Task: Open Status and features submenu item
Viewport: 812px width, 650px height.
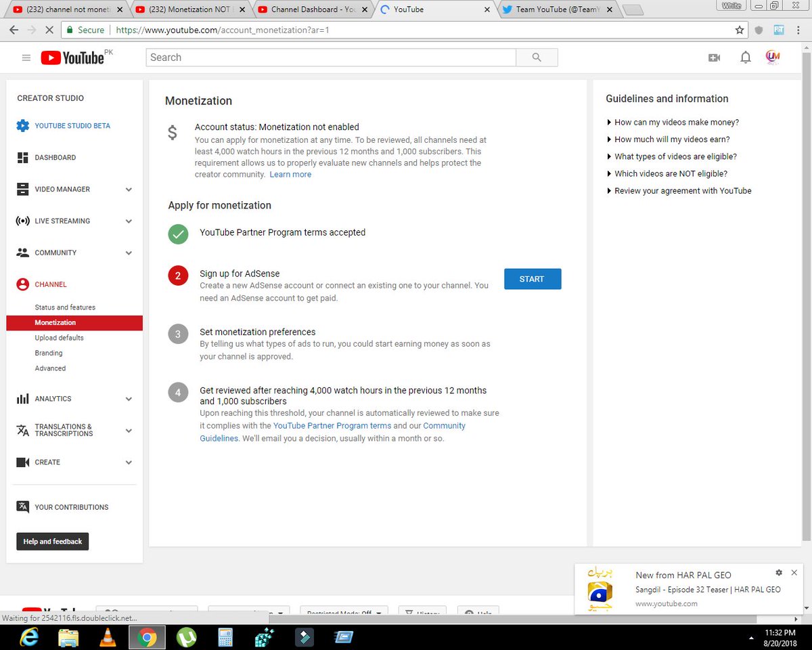Action: (x=65, y=307)
